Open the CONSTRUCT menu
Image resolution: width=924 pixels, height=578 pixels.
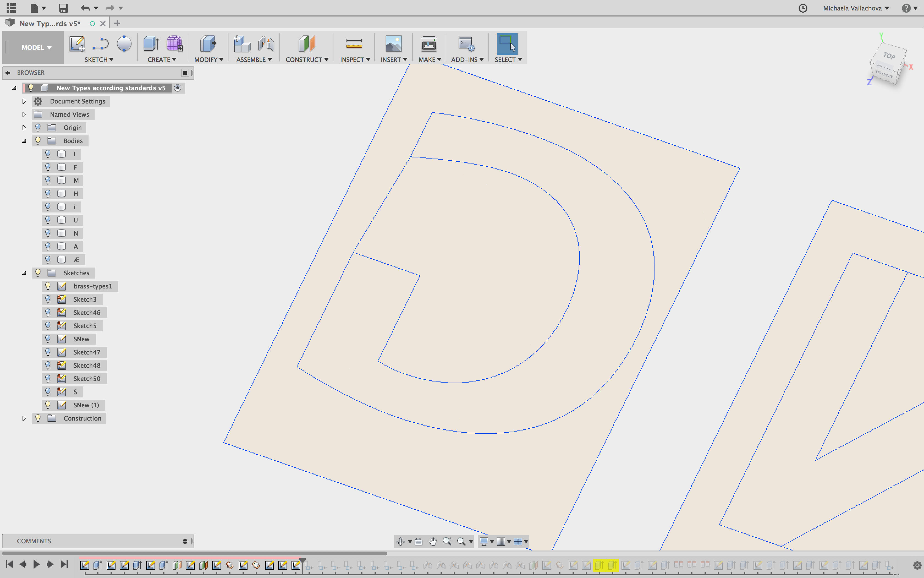pos(307,60)
